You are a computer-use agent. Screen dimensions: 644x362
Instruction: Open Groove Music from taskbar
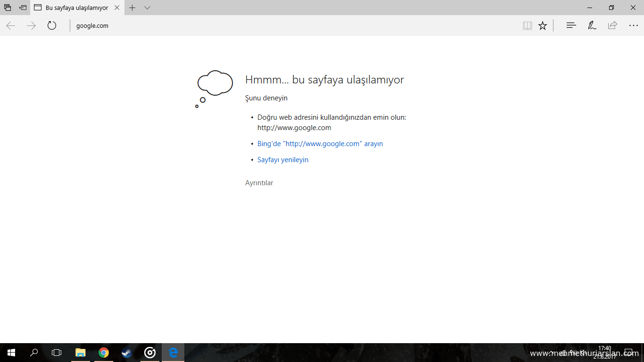pos(150,353)
